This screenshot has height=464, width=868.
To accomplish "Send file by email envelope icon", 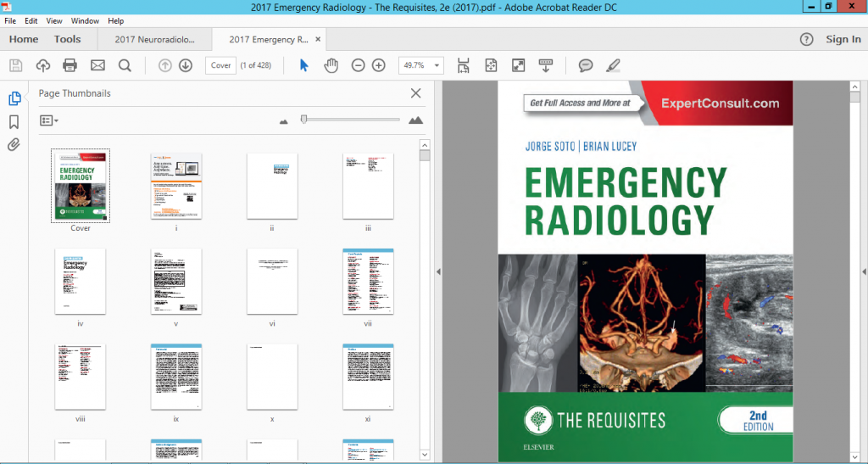I will pos(97,65).
